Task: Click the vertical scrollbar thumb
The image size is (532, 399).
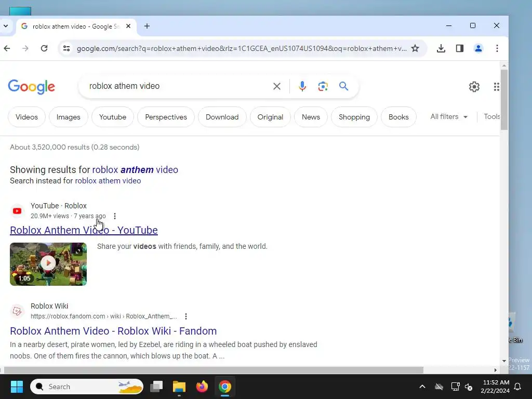Action: [x=504, y=99]
